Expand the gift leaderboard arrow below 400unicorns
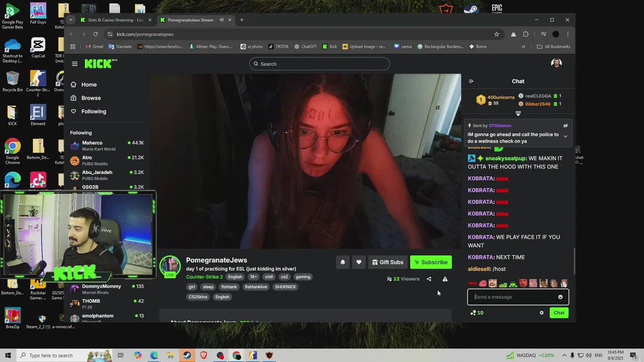 tap(518, 113)
